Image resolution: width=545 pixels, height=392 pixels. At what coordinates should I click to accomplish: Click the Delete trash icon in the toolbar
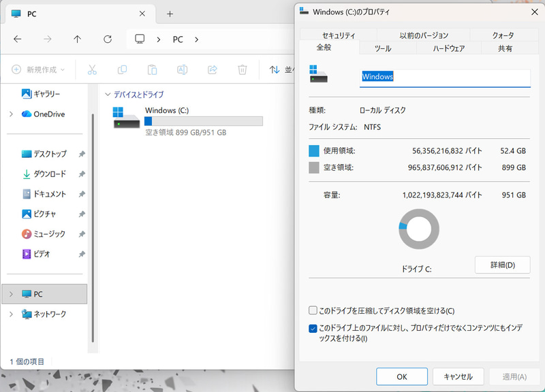242,69
